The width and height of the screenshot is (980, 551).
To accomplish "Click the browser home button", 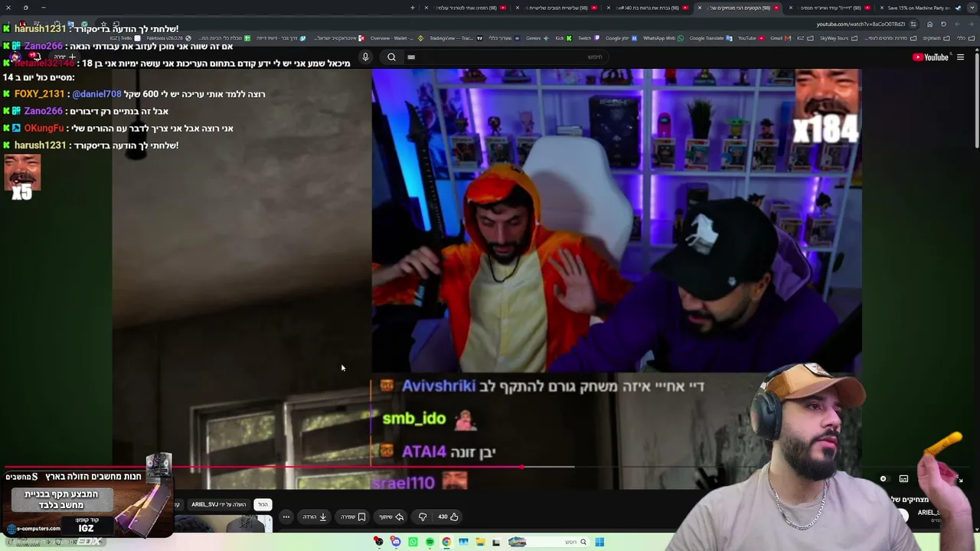I will 929,24.
